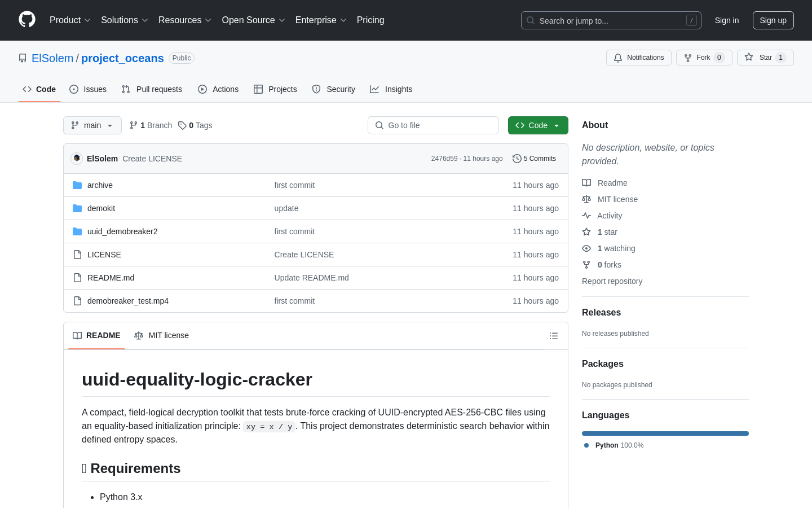
Task: Click the fork icon beside 0 forks
Action: pos(586,265)
